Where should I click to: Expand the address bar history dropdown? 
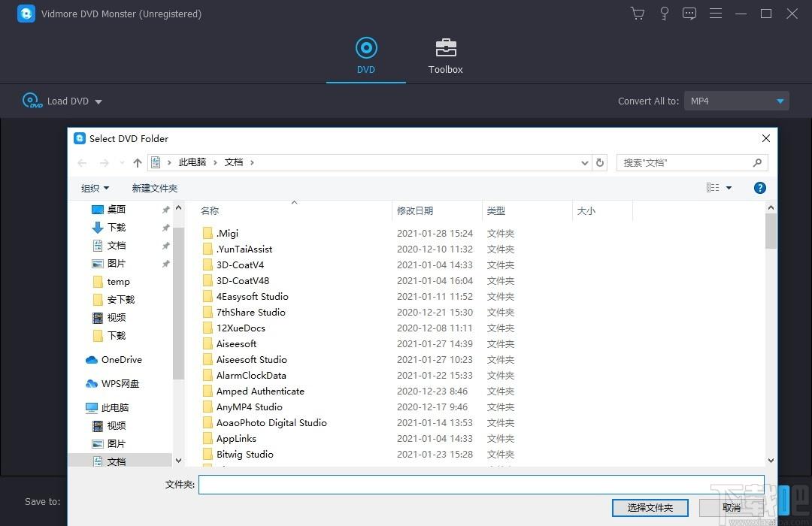point(585,162)
